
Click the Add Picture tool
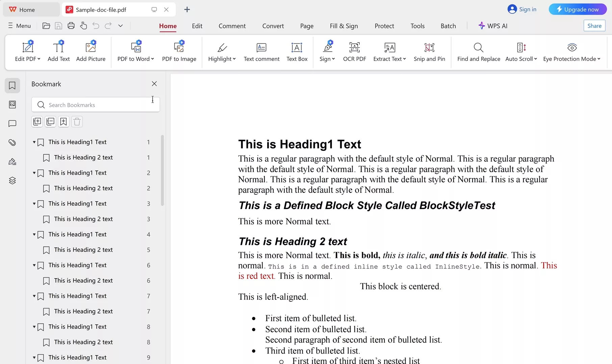click(x=91, y=52)
